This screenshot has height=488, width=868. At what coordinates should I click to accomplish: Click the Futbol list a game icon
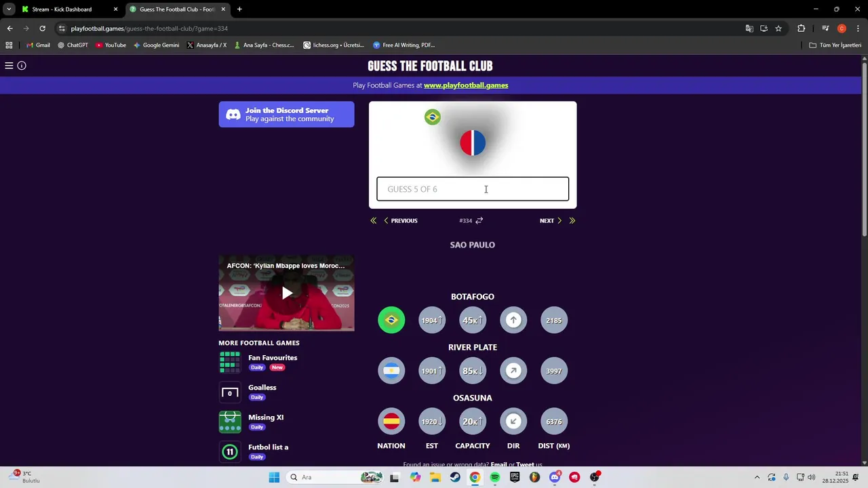[x=230, y=451]
